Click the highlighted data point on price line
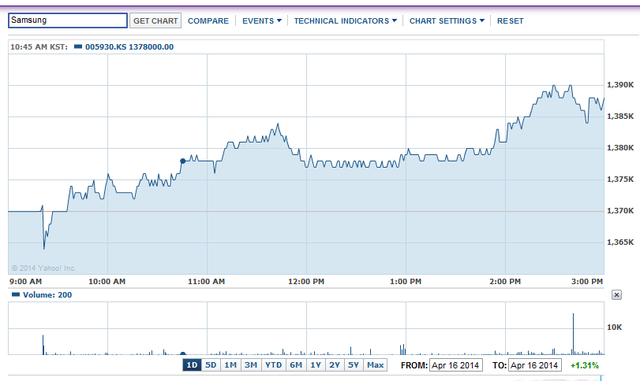Viewport: 640px width, 381px height. coord(183,161)
